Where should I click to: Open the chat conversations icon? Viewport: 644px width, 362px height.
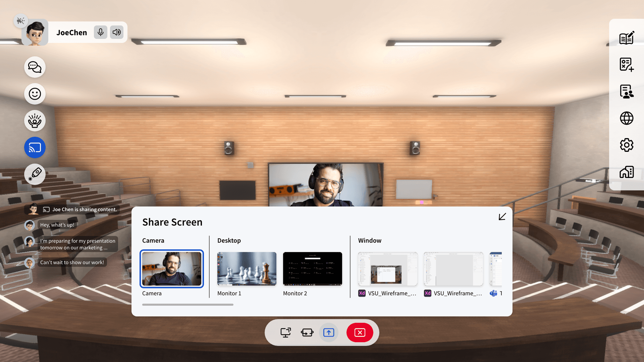(x=35, y=67)
